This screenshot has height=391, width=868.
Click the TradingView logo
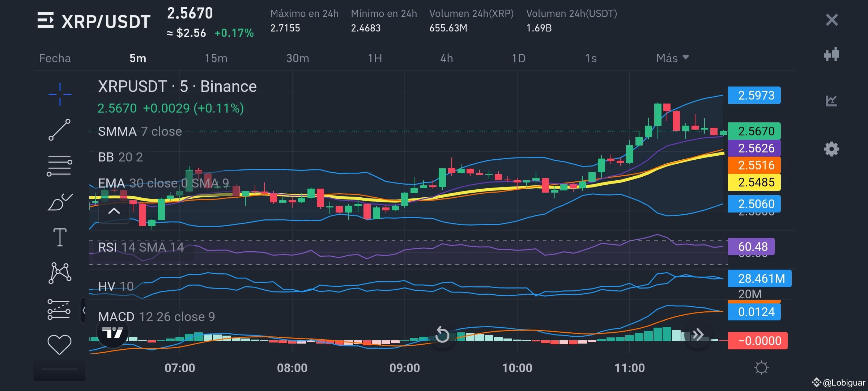click(112, 332)
